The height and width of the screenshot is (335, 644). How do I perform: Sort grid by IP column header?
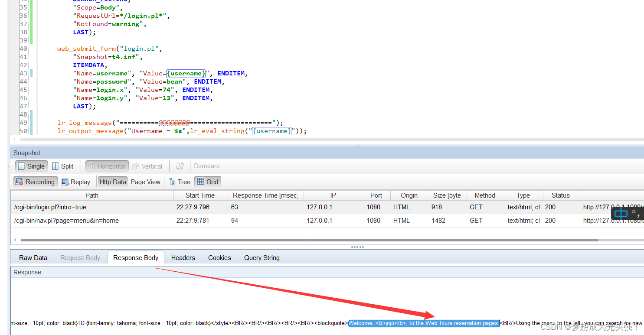pos(333,195)
